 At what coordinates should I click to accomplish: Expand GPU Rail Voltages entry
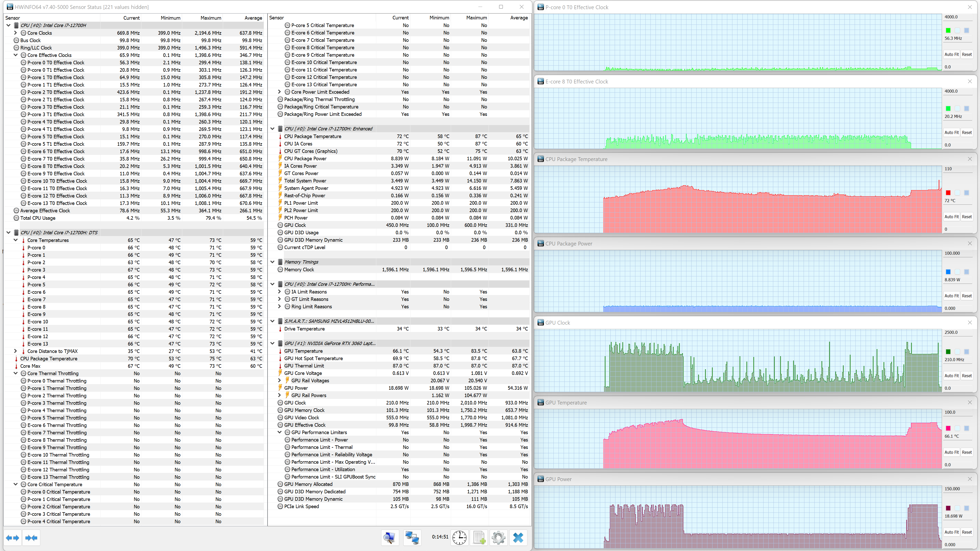tap(280, 380)
